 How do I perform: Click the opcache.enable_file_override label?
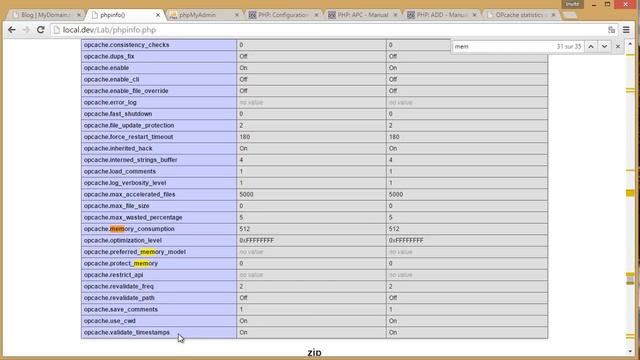126,91
